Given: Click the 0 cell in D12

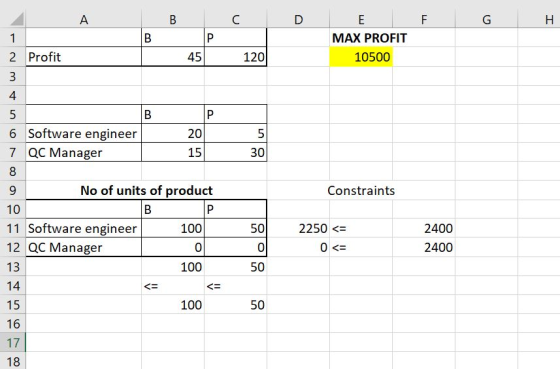Looking at the screenshot, I should tap(298, 247).
